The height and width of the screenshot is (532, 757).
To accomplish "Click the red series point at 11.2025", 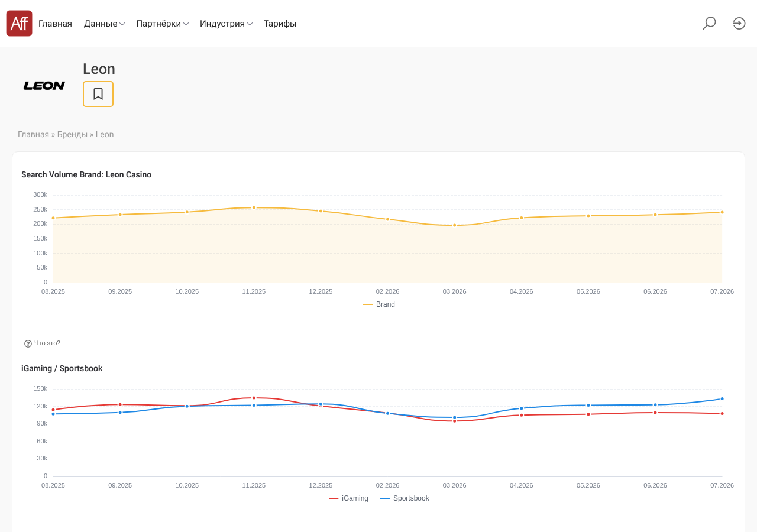I will tap(254, 398).
